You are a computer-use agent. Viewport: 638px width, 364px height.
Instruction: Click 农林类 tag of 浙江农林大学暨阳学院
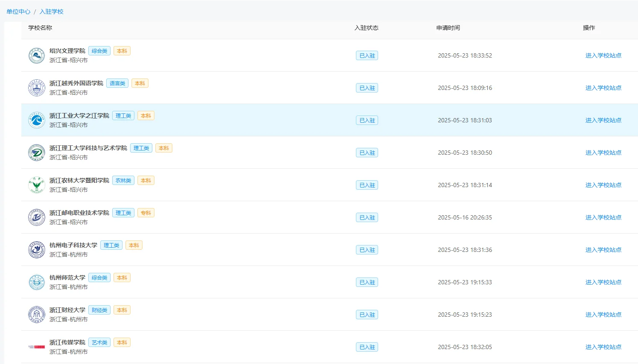(x=123, y=180)
